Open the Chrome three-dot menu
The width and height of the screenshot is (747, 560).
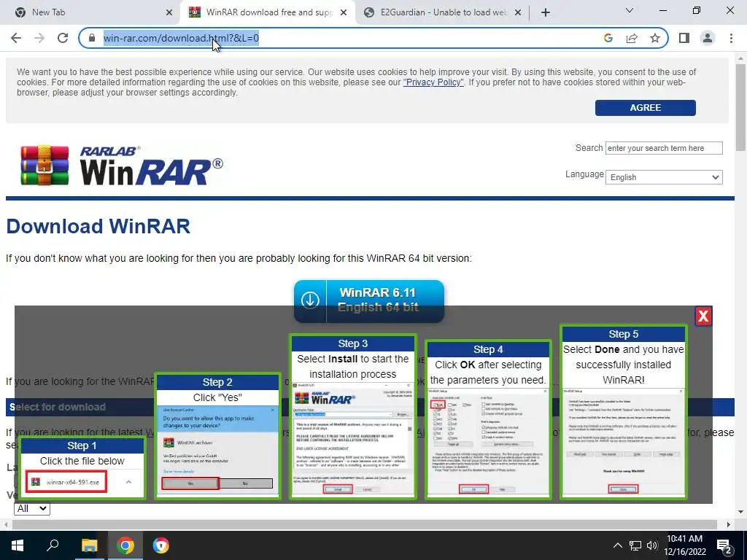[731, 38]
